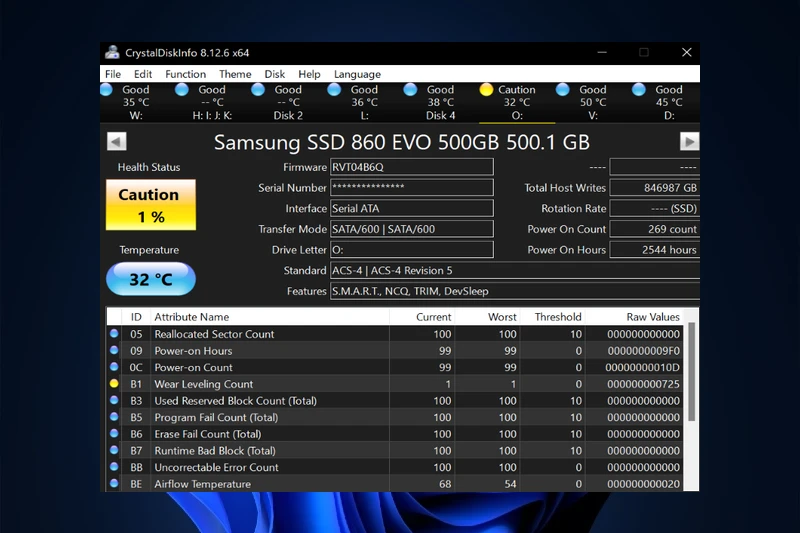This screenshot has width=800, height=533.
Task: Click the blue status dot for Erase Fail Count
Action: 114,434
